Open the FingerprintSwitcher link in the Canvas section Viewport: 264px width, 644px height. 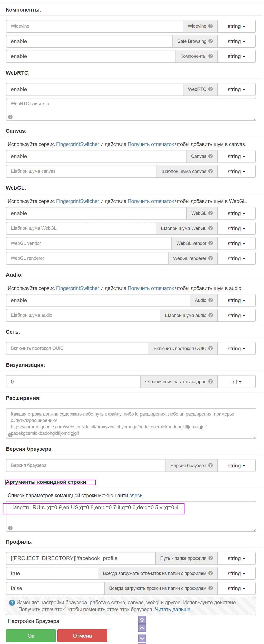tap(77, 144)
